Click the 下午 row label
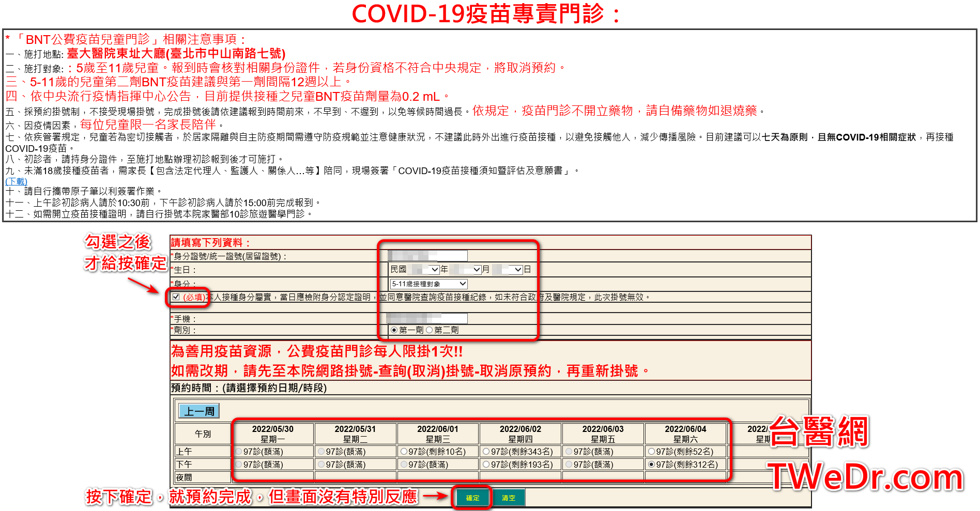Image resolution: width=980 pixels, height=511 pixels. pos(184,464)
